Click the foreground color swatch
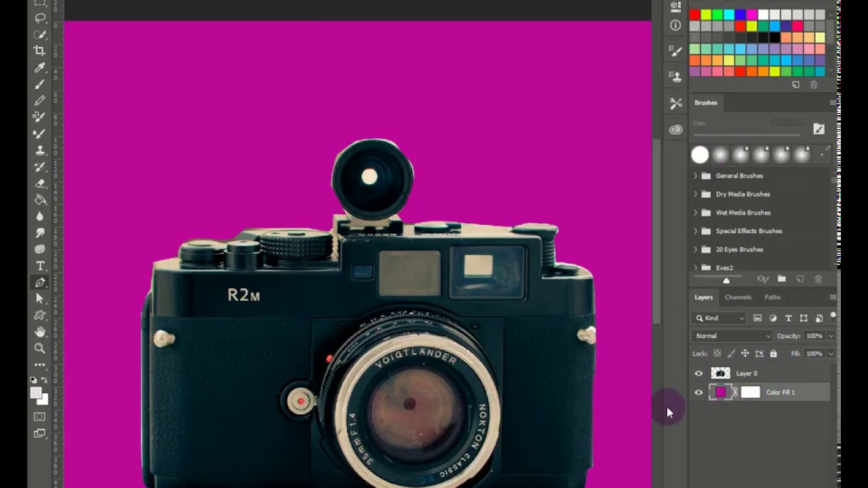This screenshot has width=868, height=488. pyautogui.click(x=36, y=393)
